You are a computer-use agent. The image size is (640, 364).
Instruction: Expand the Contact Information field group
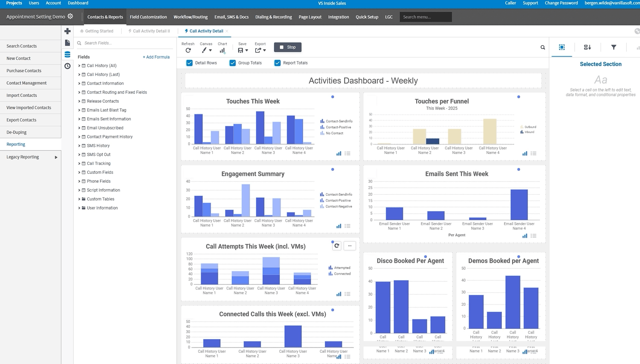pos(79,84)
